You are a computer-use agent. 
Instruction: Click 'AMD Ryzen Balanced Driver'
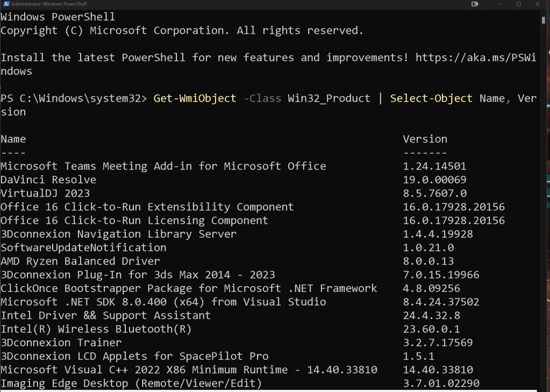tap(80, 261)
